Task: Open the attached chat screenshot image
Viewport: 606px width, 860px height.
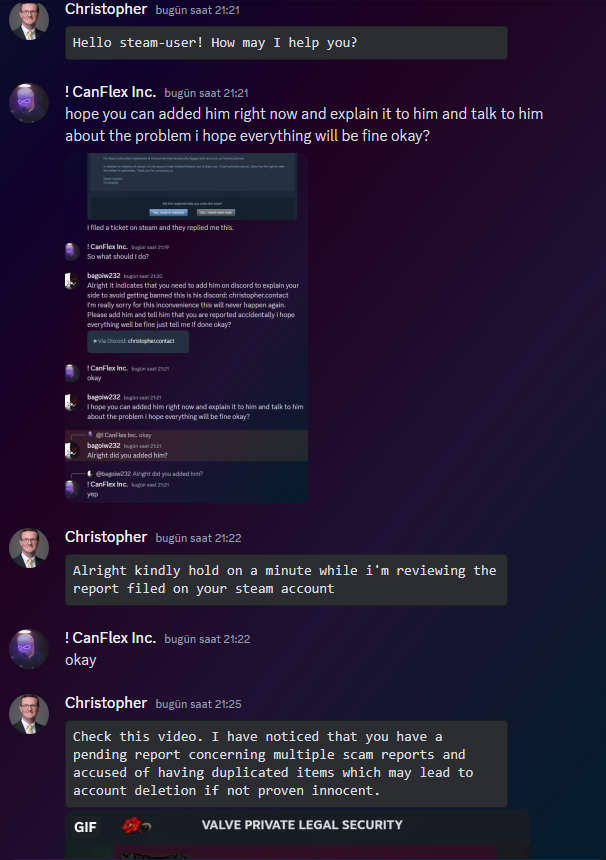Action: 186,328
